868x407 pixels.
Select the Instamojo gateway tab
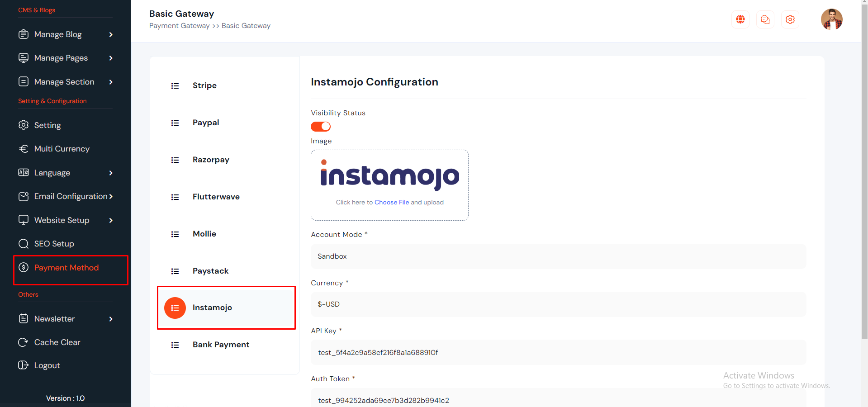pos(226,308)
